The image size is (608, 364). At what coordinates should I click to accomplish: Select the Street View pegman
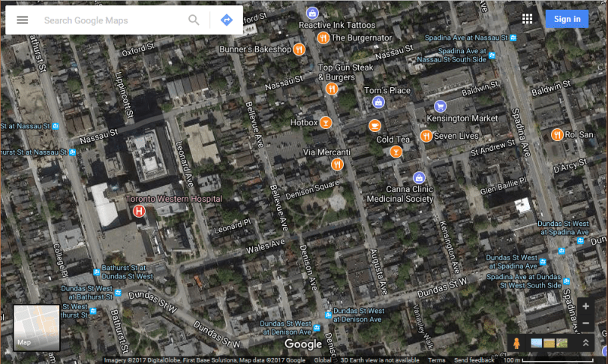[516, 343]
